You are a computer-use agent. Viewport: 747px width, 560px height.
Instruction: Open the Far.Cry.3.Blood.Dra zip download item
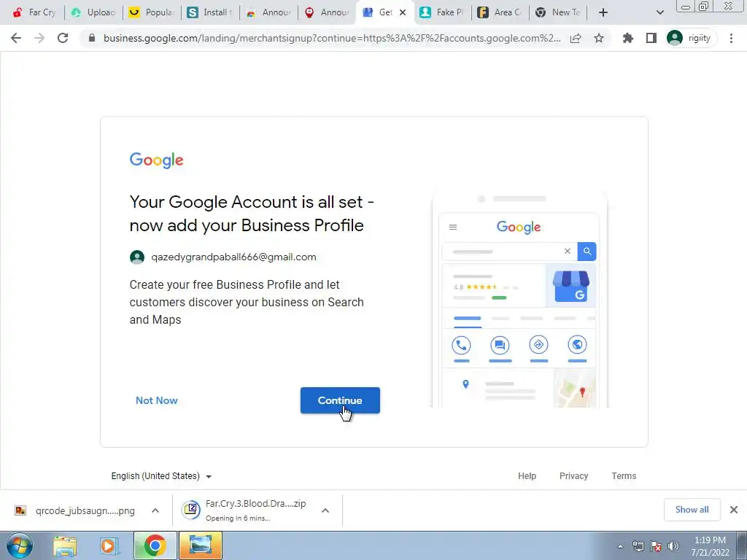(245, 510)
